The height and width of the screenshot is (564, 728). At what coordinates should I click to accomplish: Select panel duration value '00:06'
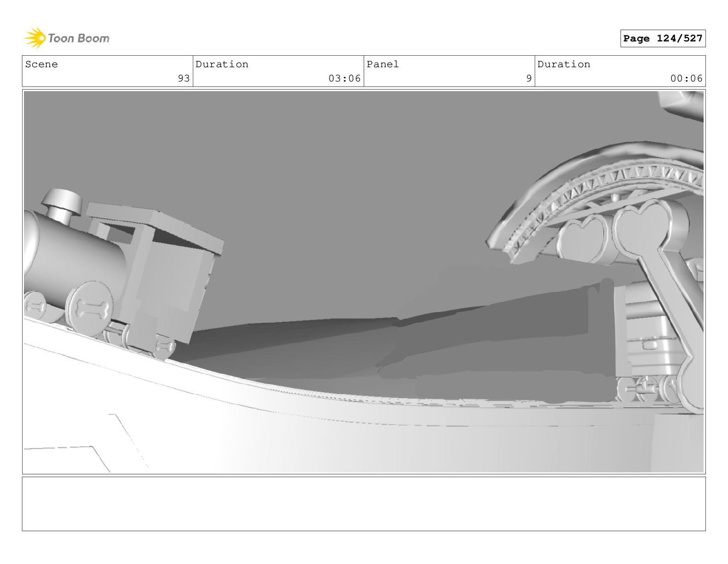tap(686, 78)
